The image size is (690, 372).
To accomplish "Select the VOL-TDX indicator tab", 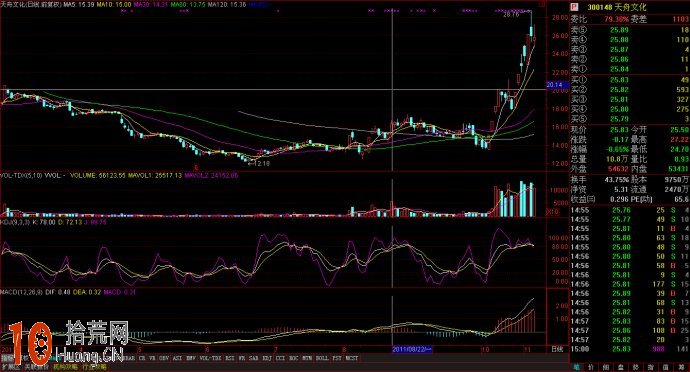I will pyautogui.click(x=210, y=358).
